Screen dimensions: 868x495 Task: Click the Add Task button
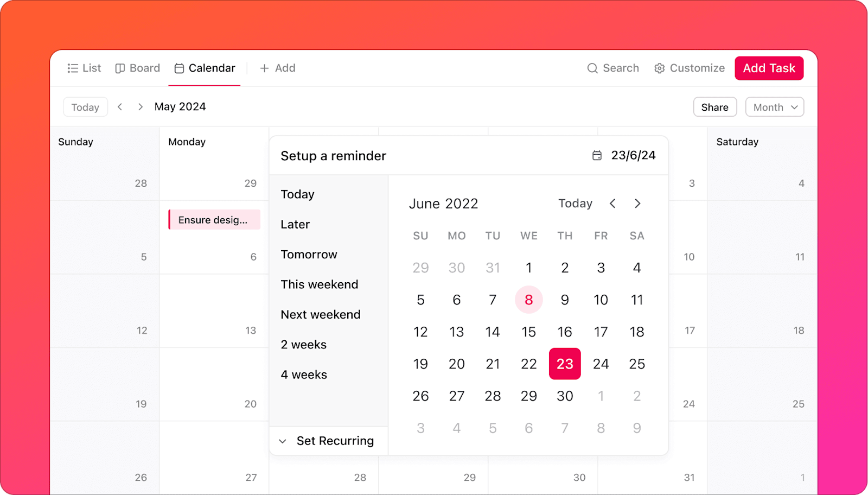769,68
